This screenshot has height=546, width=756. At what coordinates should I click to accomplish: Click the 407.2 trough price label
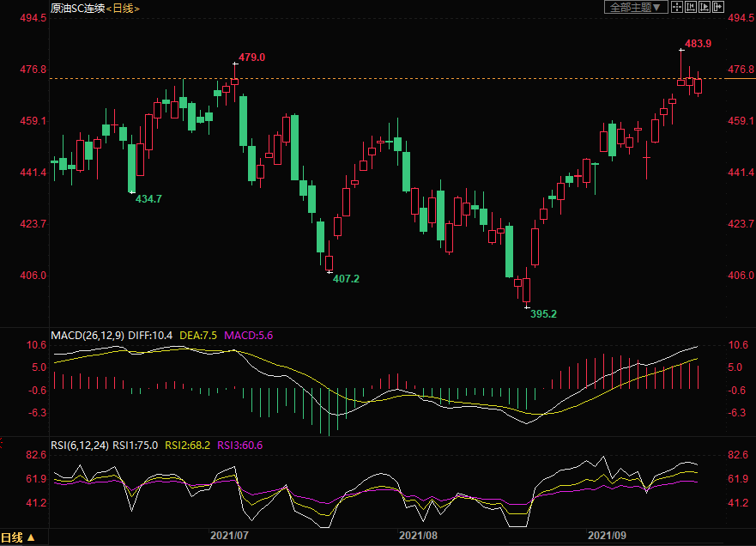[346, 279]
